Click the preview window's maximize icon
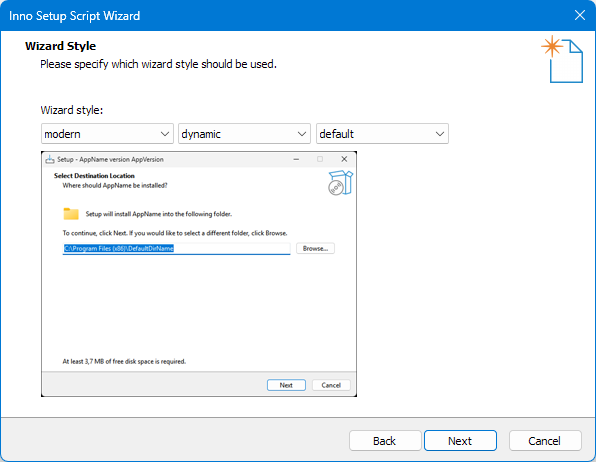The width and height of the screenshot is (596, 462). (x=320, y=159)
